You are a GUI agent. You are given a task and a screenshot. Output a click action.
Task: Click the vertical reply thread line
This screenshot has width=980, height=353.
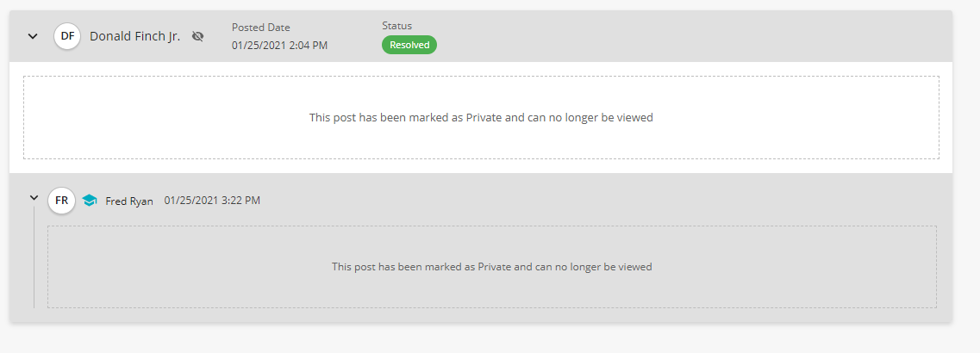click(34, 257)
